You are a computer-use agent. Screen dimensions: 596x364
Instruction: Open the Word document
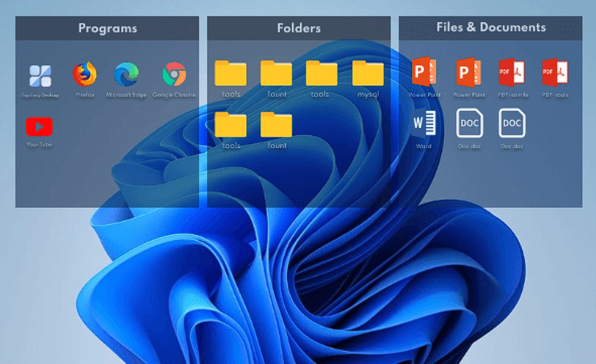click(425, 124)
